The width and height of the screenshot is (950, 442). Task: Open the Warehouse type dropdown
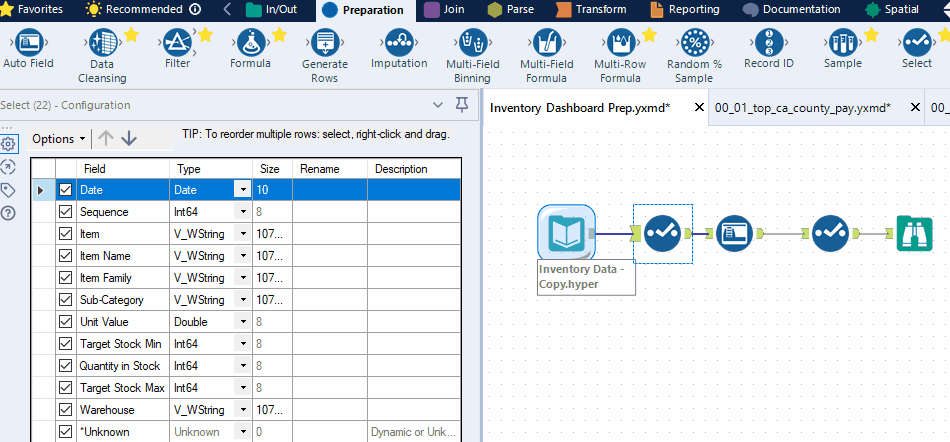[x=243, y=410]
